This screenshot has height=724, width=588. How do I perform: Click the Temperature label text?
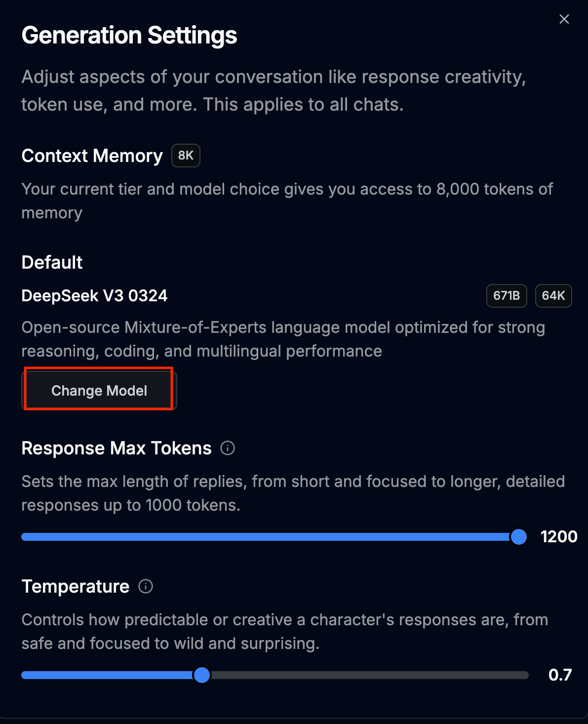pos(76,586)
